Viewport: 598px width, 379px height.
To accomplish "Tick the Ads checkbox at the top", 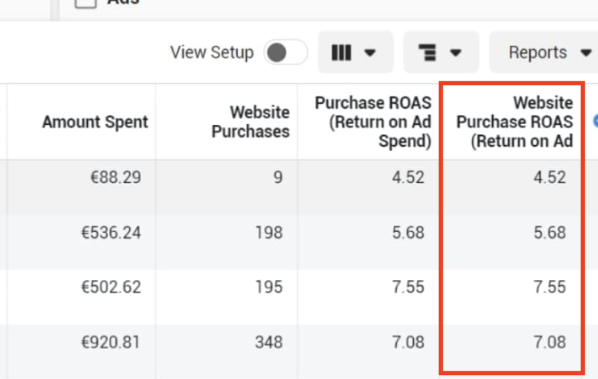I will [x=85, y=2].
